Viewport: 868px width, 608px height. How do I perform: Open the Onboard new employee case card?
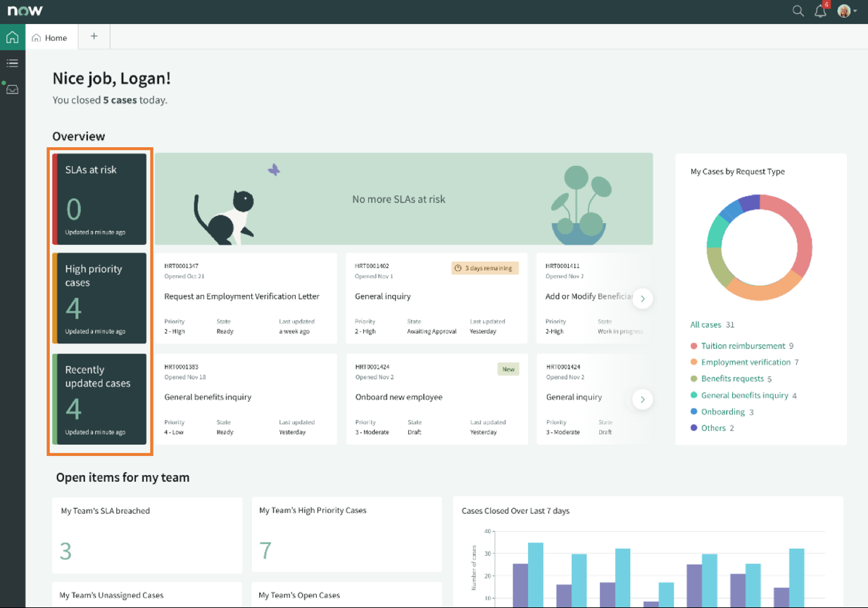pos(436,399)
